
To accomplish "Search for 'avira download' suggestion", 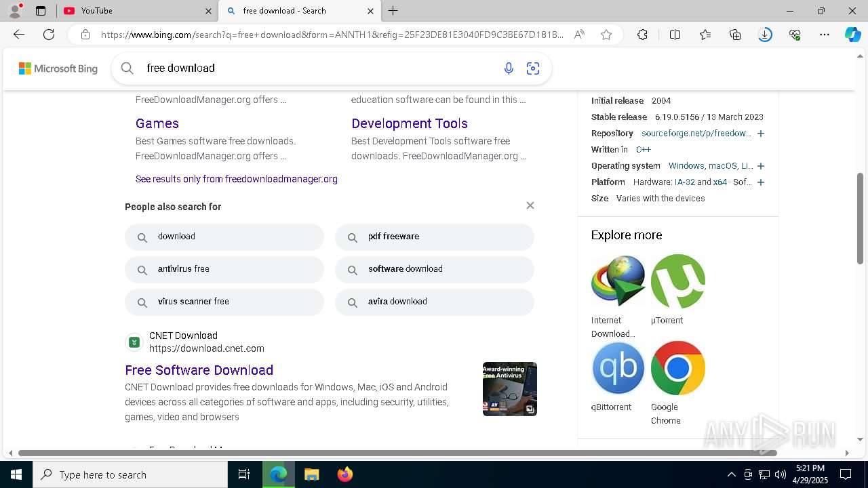I will [x=435, y=302].
